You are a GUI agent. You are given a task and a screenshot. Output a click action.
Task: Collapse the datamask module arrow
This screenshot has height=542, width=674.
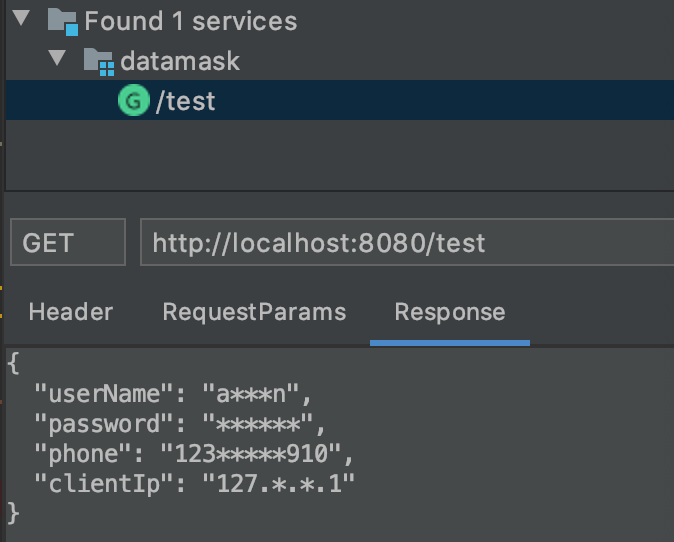pyautogui.click(x=58, y=59)
